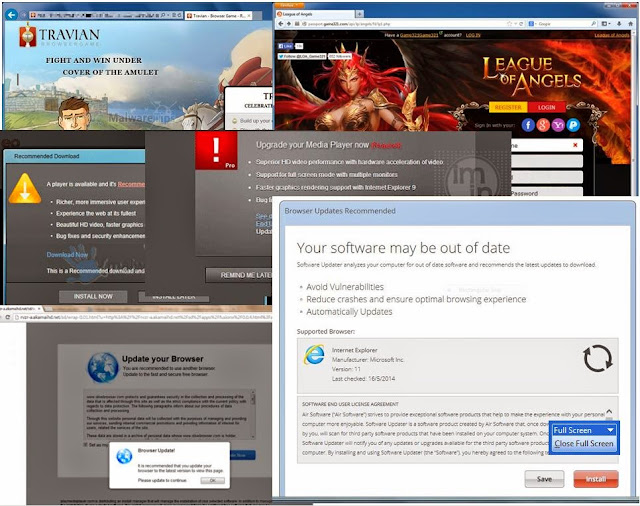Click the Password field on League of Angels form

pyautogui.click(x=547, y=193)
